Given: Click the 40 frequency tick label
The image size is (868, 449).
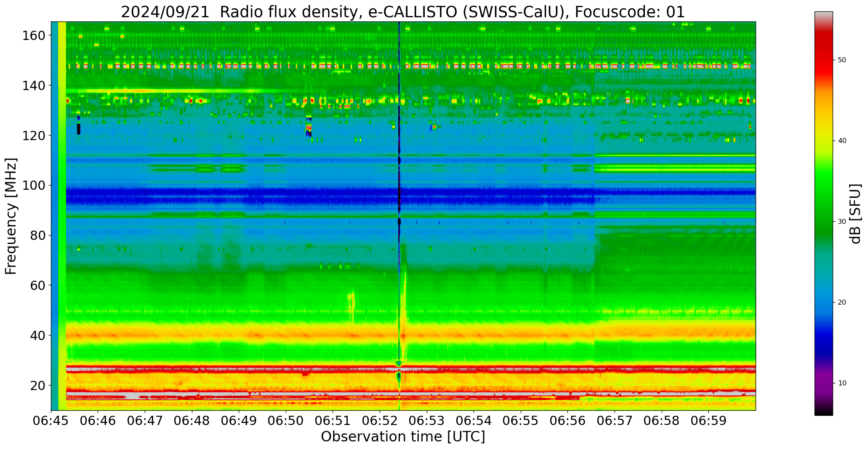Looking at the screenshot, I should tap(37, 335).
